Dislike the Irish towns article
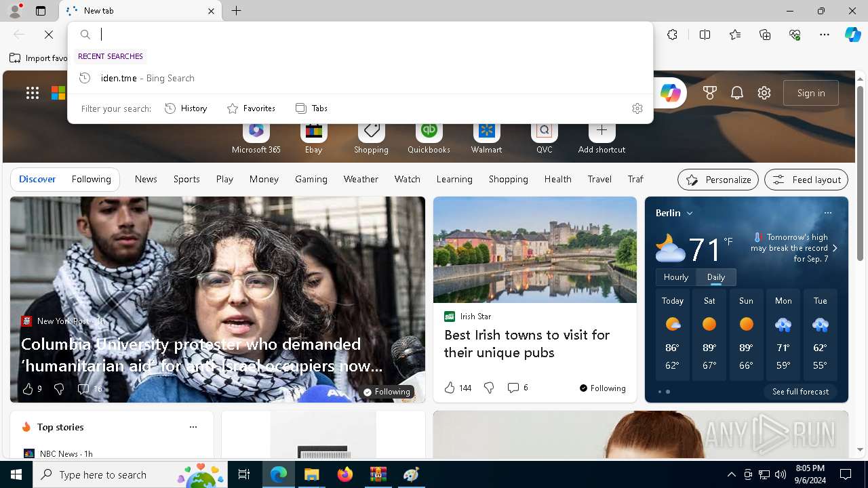Viewport: 868px width, 488px height. 489,388
